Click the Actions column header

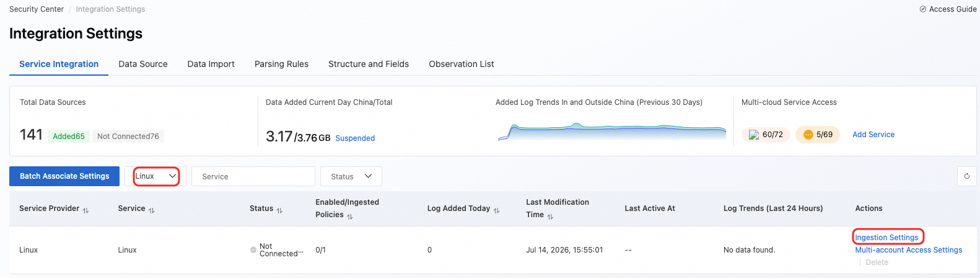[x=868, y=208]
